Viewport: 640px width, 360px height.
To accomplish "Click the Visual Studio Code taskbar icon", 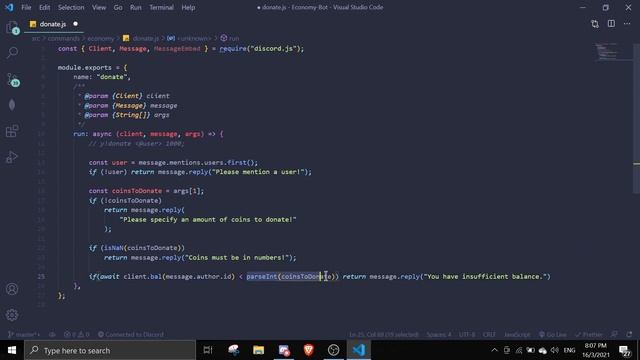I will 359,350.
